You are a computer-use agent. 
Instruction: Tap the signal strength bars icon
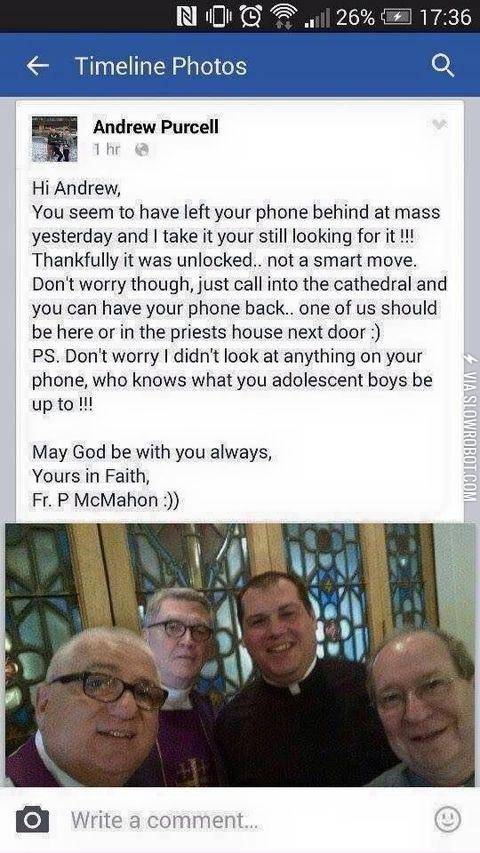tap(316, 18)
